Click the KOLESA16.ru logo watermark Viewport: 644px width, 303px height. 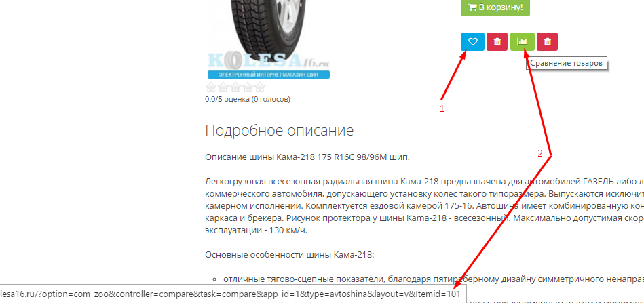(269, 61)
